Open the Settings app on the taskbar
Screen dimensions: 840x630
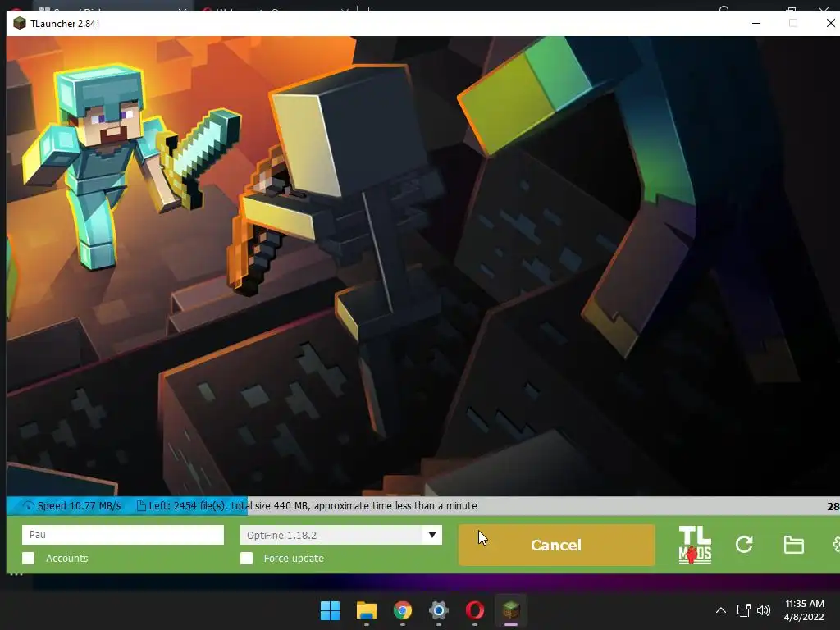[x=438, y=610]
